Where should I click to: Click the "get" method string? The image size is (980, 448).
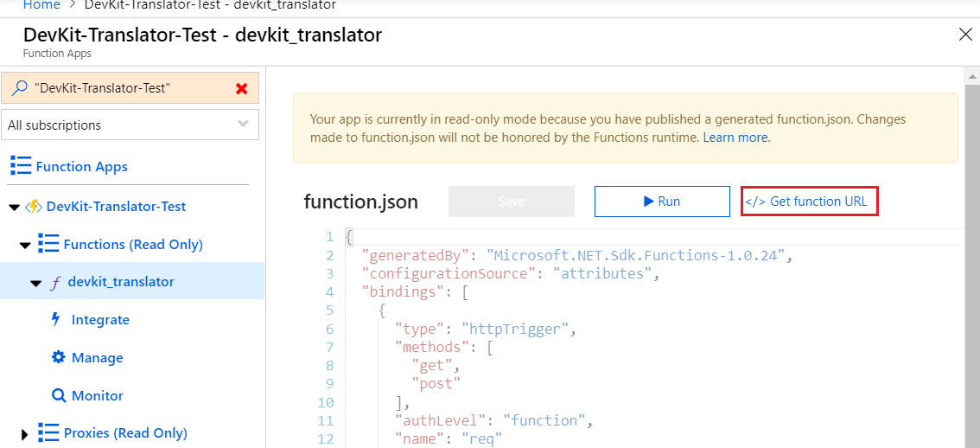pos(432,365)
